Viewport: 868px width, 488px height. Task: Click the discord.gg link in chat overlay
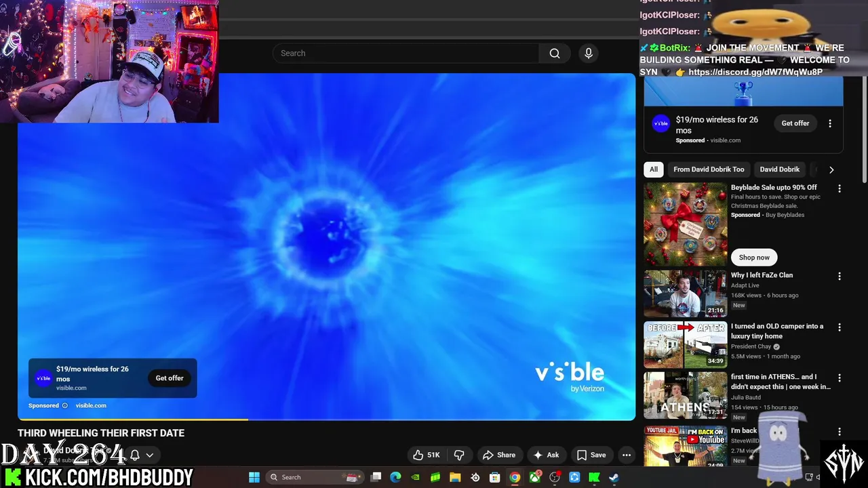(755, 72)
